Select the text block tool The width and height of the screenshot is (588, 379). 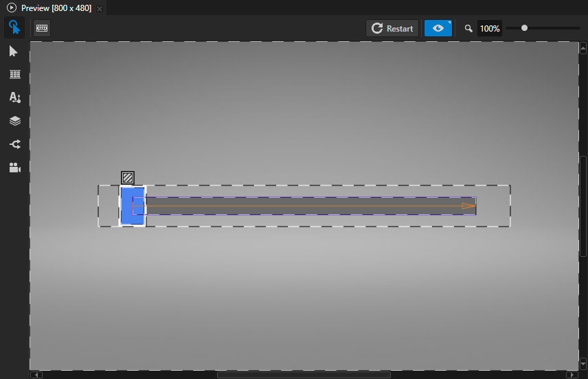pos(14,97)
